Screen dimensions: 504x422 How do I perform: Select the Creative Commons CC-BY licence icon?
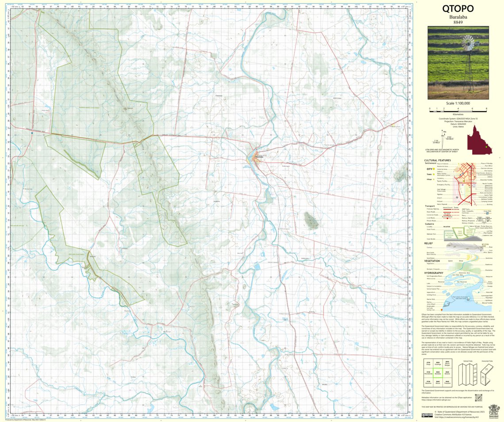[x=427, y=415]
